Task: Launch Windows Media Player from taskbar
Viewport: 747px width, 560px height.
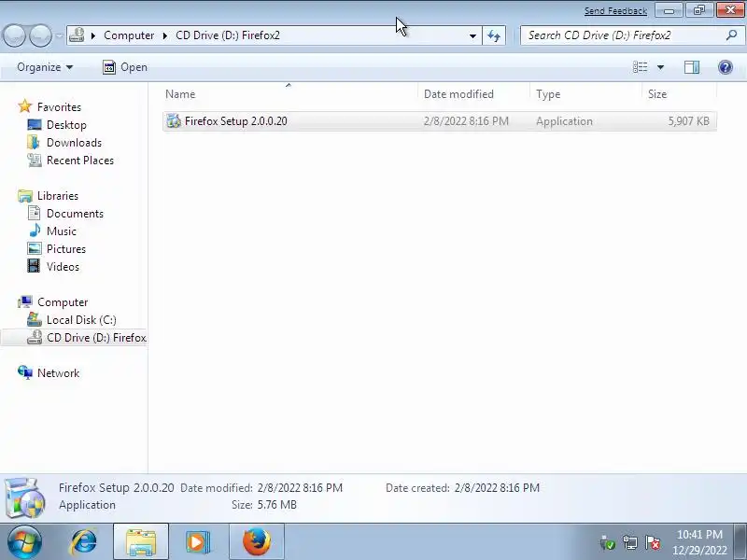Action: pos(197,542)
